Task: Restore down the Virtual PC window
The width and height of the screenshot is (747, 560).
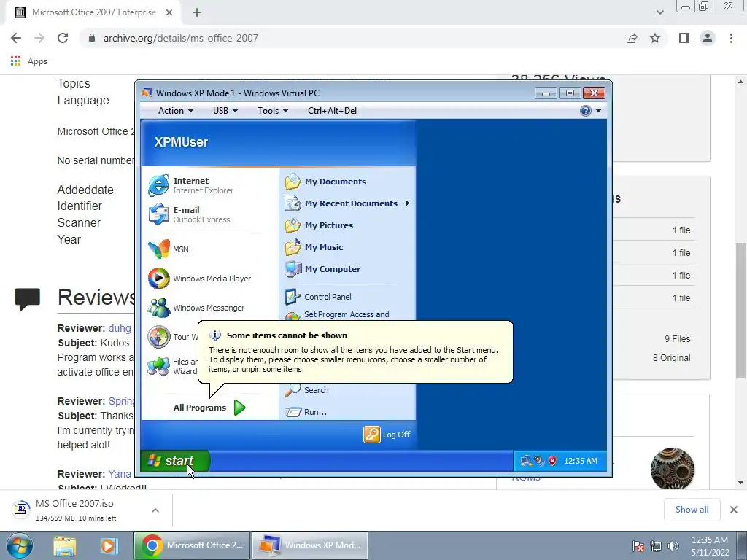Action: tap(570, 93)
